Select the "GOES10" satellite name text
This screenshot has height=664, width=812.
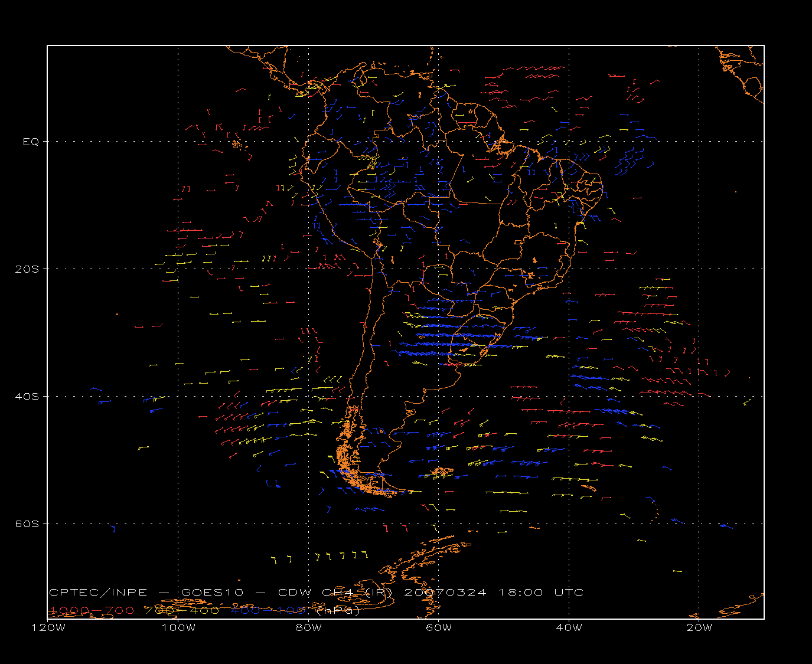212,593
